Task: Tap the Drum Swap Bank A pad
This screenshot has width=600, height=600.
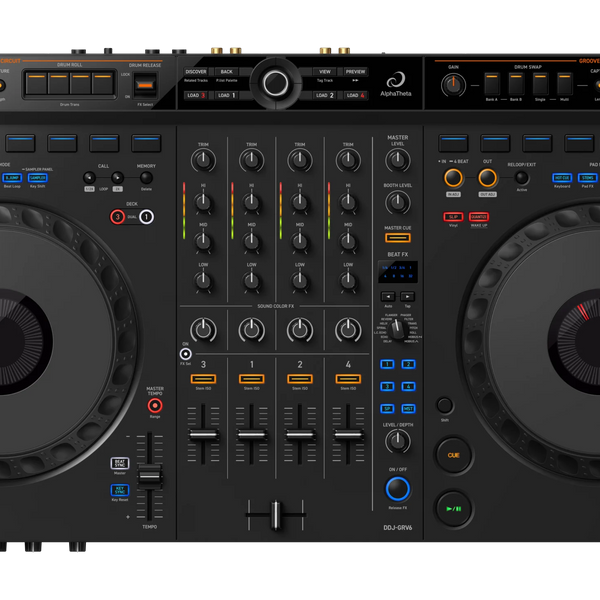Action: click(x=492, y=84)
